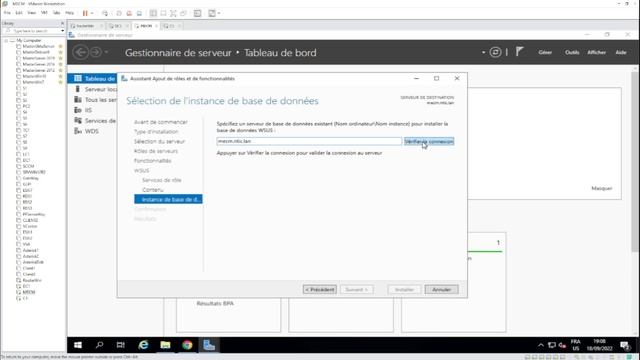Image resolution: width=640 pixels, height=360 pixels.
Task: Open the Gérer menu in Server Manager
Action: click(x=545, y=52)
